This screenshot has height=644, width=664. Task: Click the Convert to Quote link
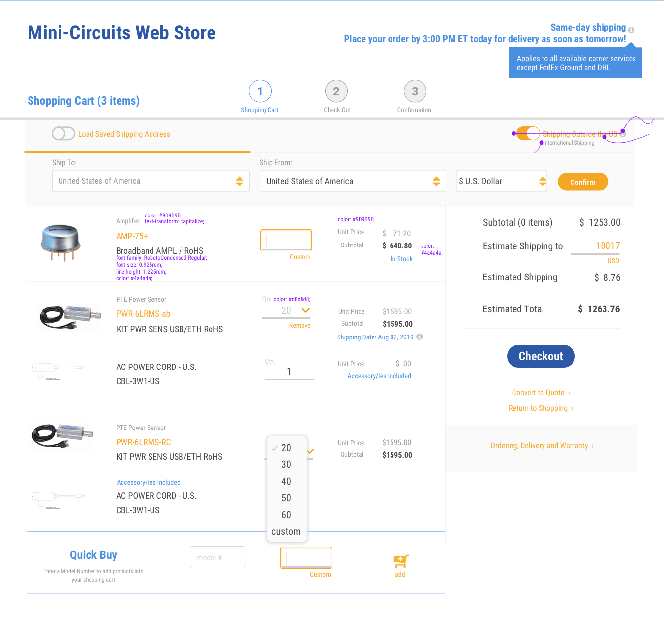click(x=541, y=393)
